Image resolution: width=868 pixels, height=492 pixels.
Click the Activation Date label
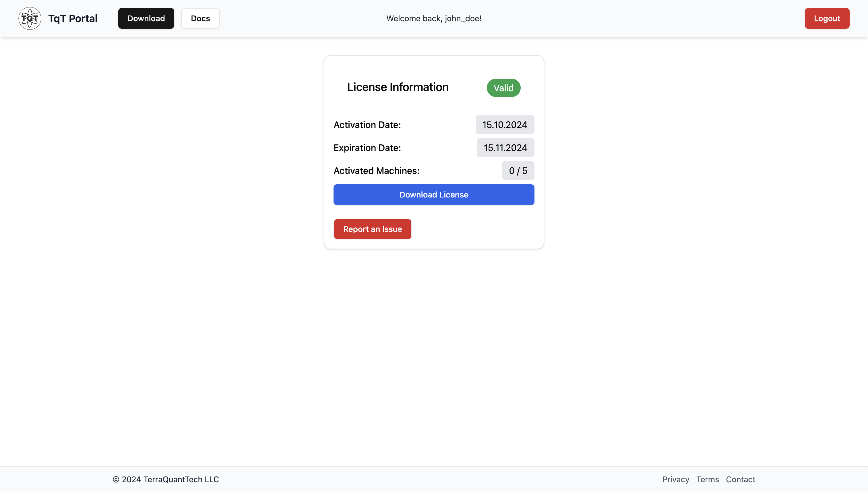[x=367, y=125]
